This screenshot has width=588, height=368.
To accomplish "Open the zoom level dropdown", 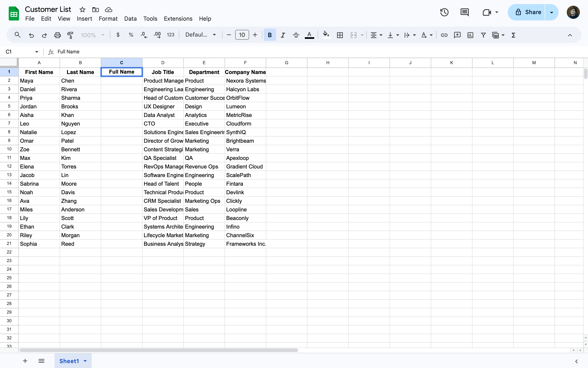I will click(92, 35).
